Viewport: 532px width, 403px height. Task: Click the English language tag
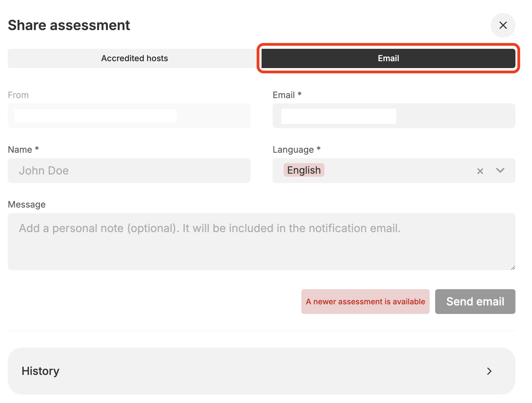click(x=304, y=170)
